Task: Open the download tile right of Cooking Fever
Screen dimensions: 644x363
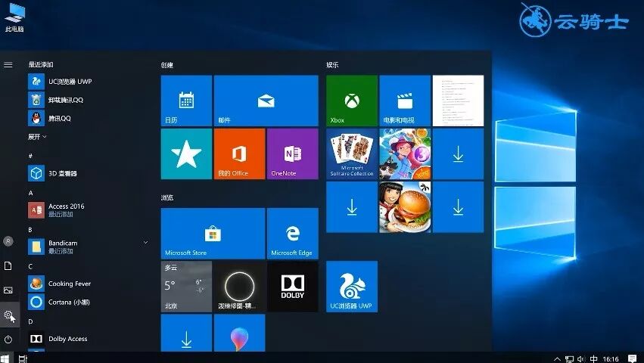Action: coord(458,207)
